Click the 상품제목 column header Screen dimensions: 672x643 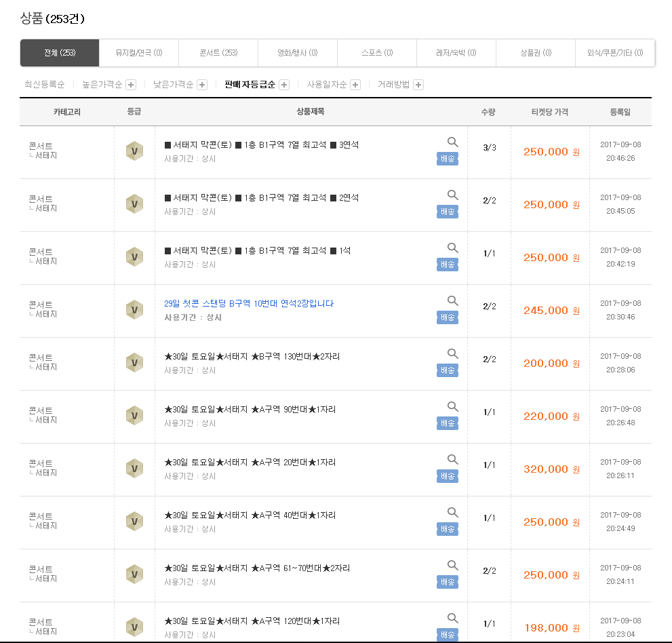pos(311,111)
